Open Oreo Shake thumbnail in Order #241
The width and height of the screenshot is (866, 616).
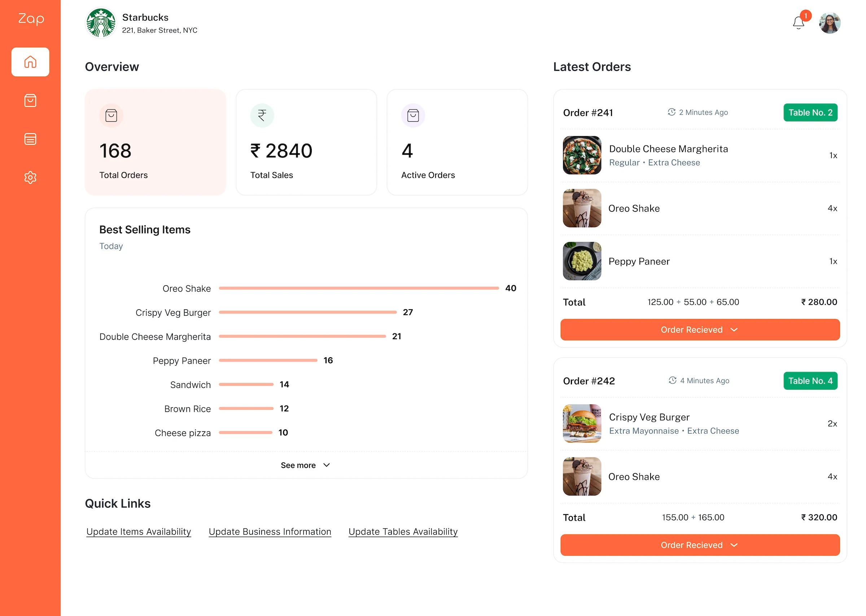pos(582,208)
